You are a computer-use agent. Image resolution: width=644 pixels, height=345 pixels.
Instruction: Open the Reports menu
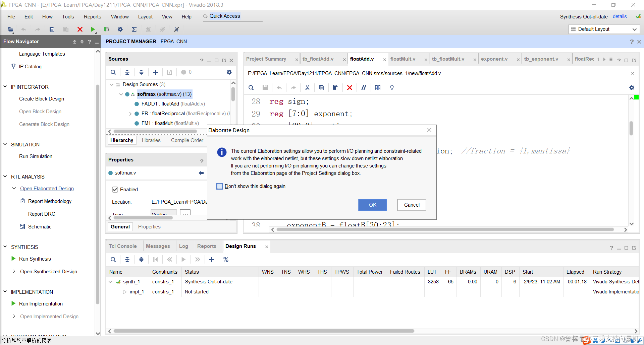tap(92, 17)
